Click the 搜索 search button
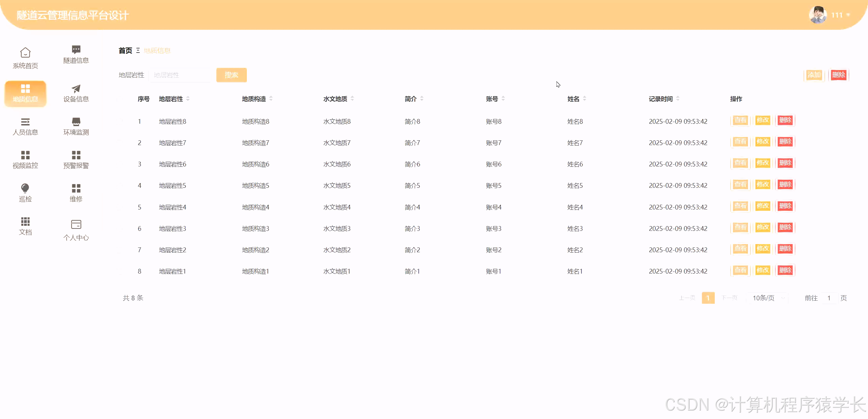This screenshot has width=868, height=419. pyautogui.click(x=232, y=75)
